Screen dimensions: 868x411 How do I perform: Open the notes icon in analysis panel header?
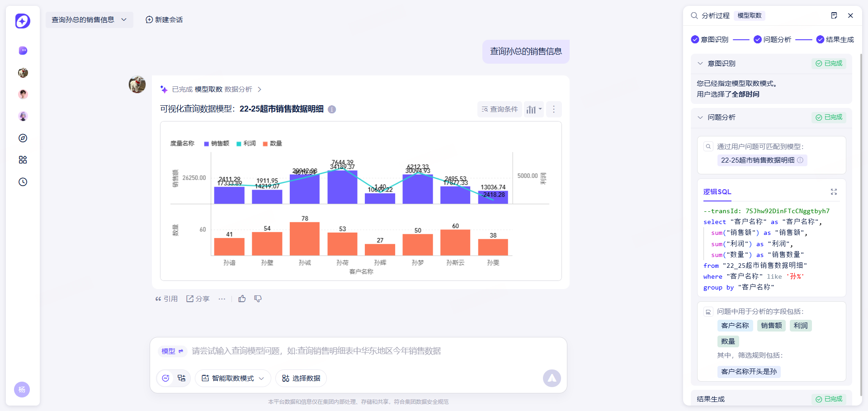coord(834,15)
